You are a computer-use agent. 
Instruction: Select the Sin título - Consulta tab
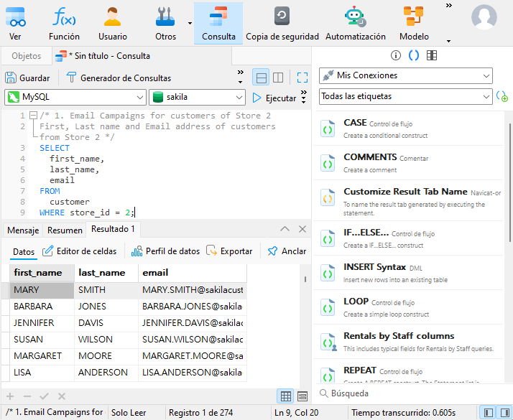click(x=142, y=56)
